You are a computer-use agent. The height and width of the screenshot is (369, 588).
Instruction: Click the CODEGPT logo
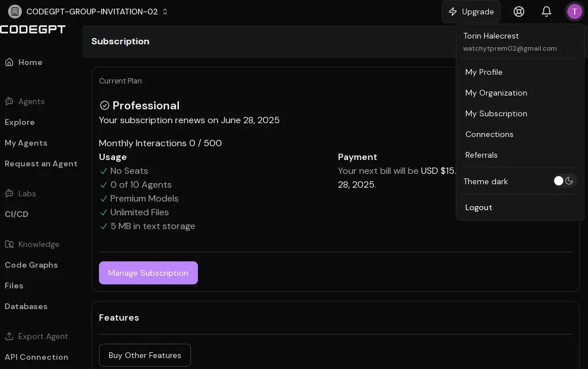[x=33, y=29]
